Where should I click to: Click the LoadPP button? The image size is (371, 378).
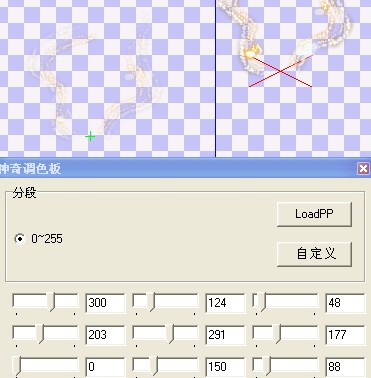click(314, 214)
